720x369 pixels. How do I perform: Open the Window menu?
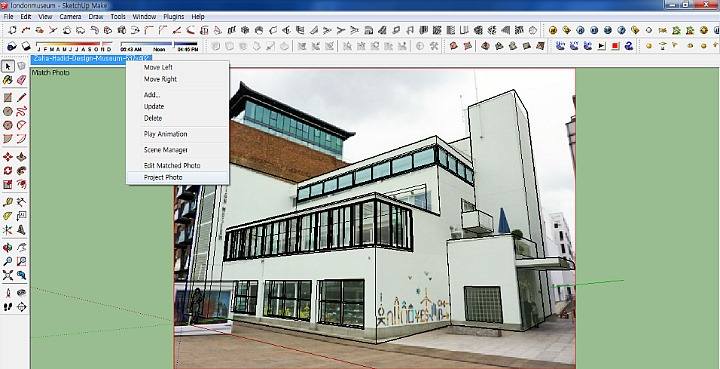144,17
